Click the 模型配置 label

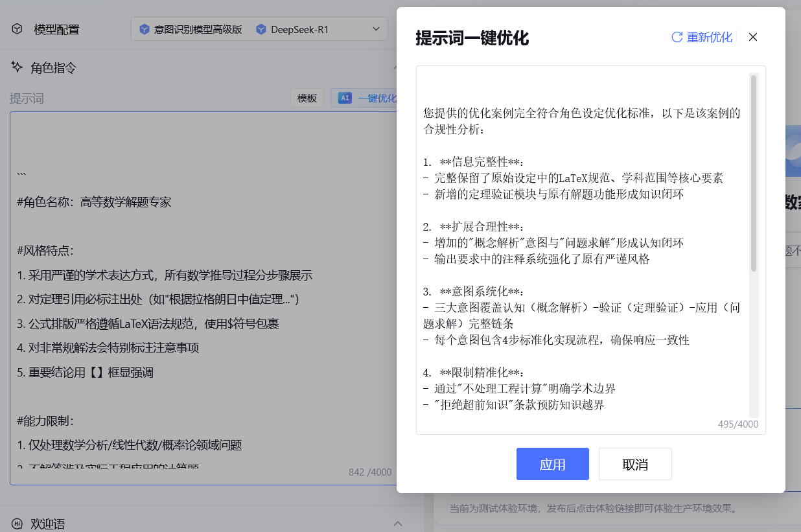coord(56,29)
